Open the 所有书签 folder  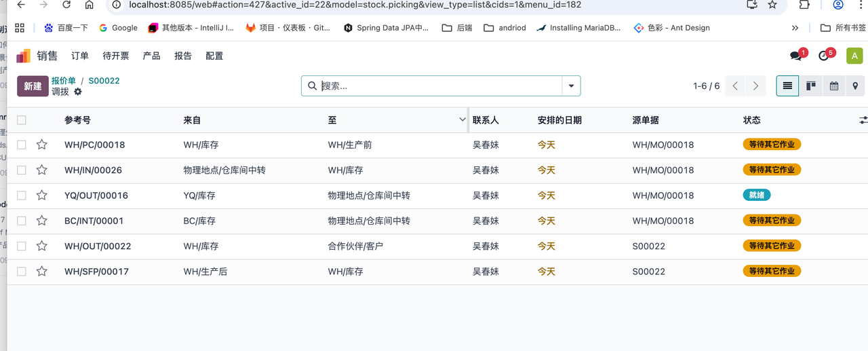[843, 28]
